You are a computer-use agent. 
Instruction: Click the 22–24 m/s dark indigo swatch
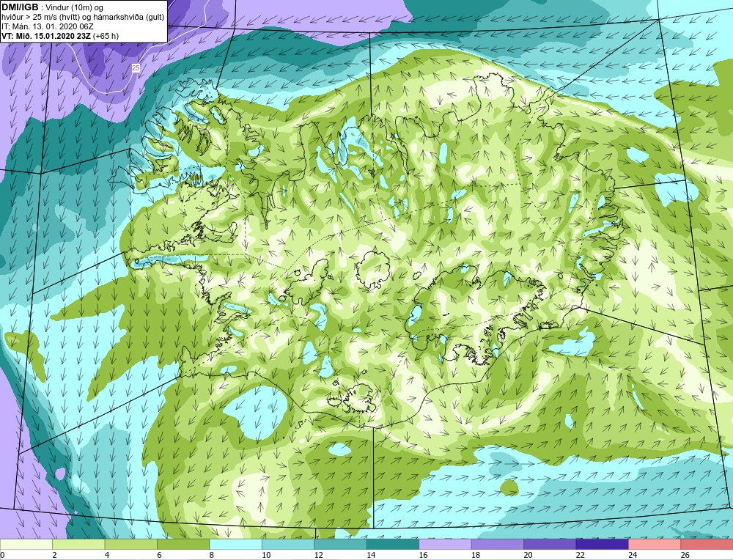(602, 544)
